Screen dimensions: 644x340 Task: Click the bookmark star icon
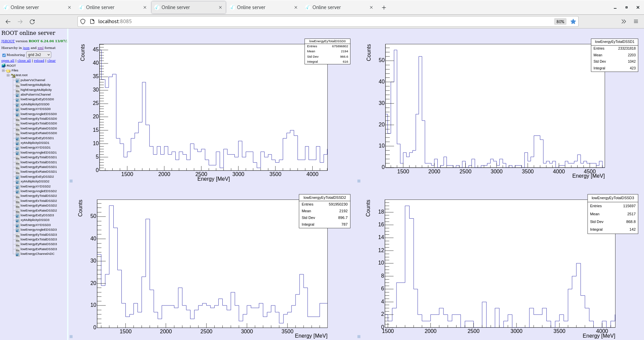573,22
